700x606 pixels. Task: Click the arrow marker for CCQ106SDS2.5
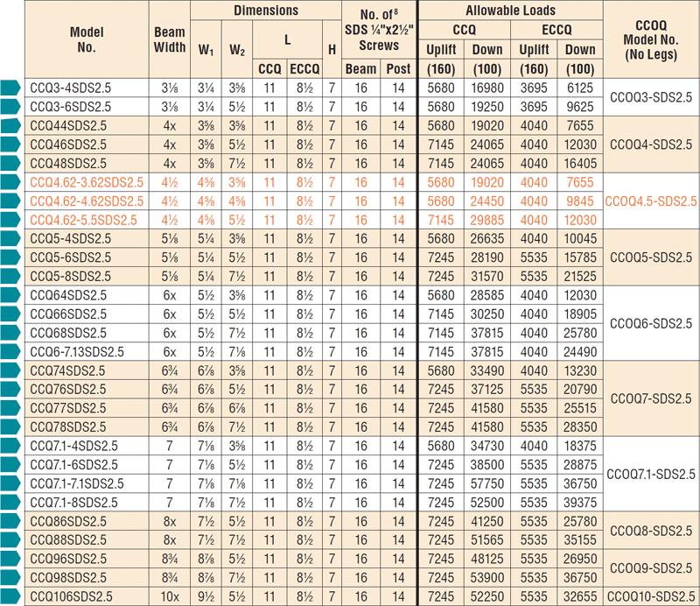click(x=9, y=596)
